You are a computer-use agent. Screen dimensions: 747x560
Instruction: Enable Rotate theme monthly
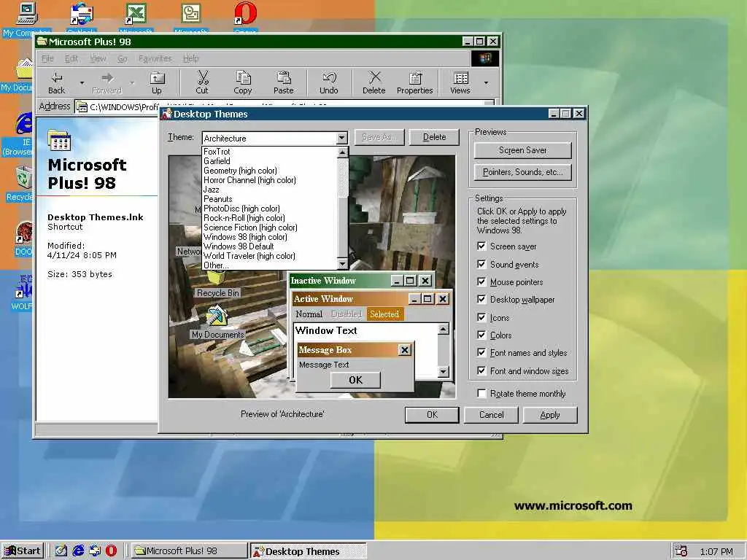click(x=481, y=394)
